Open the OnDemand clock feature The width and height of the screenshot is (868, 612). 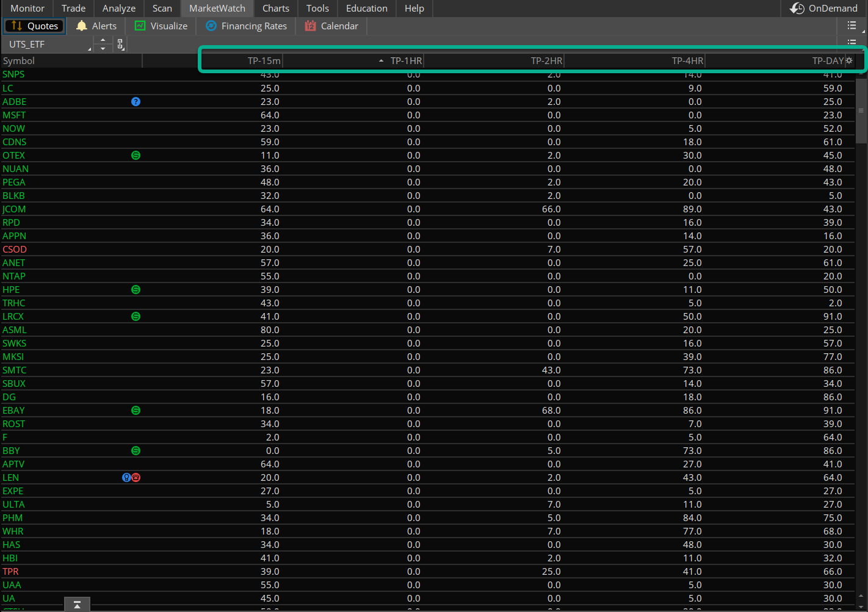(823, 9)
